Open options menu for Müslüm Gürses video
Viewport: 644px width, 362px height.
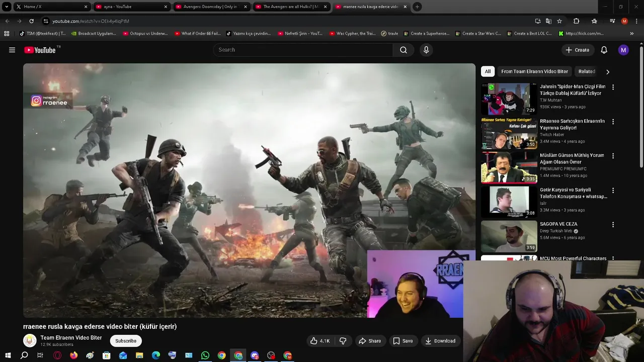(x=613, y=156)
